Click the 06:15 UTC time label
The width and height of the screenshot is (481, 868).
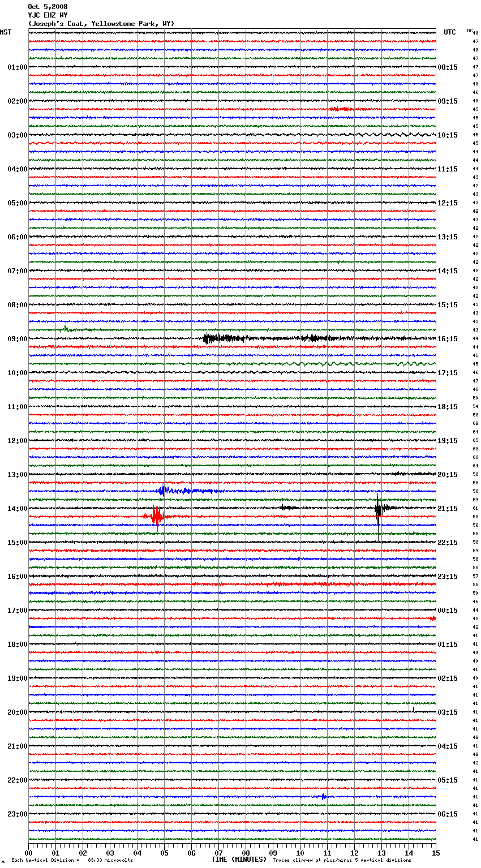(x=448, y=814)
